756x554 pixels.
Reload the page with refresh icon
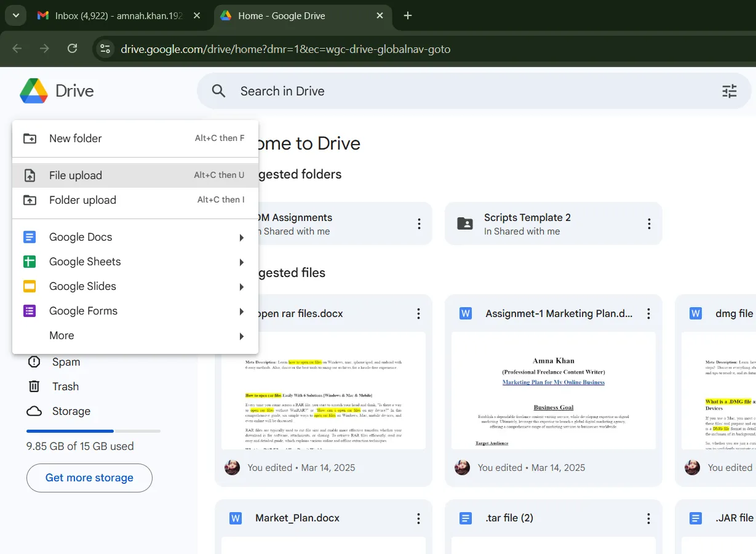click(x=73, y=49)
